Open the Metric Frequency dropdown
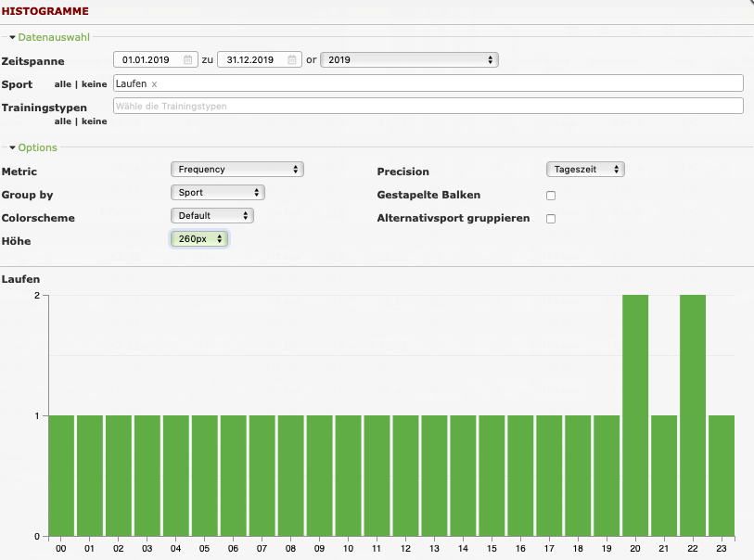 pyautogui.click(x=237, y=169)
